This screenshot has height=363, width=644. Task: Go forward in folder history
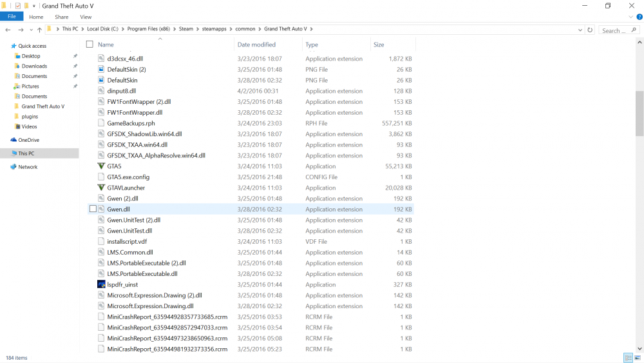pos(21,30)
